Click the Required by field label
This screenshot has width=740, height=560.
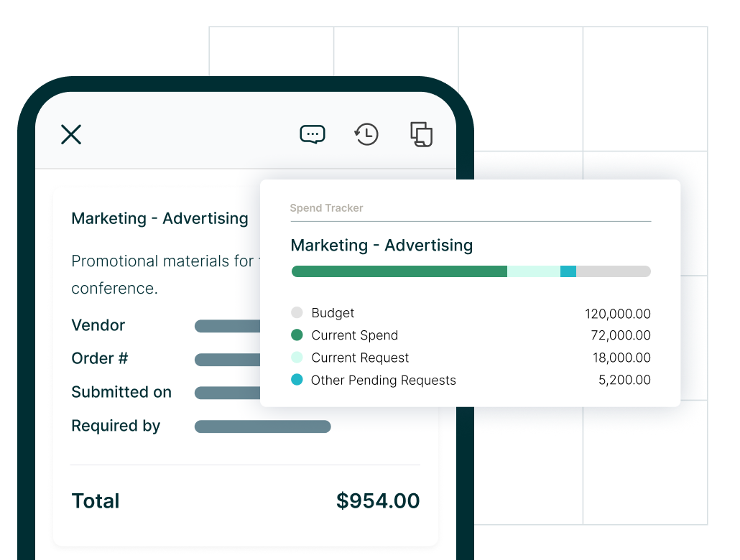click(x=116, y=426)
